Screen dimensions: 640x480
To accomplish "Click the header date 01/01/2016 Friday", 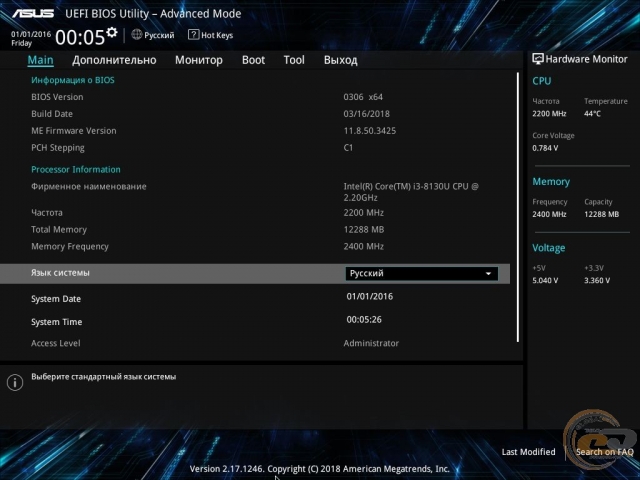I will [x=31, y=38].
